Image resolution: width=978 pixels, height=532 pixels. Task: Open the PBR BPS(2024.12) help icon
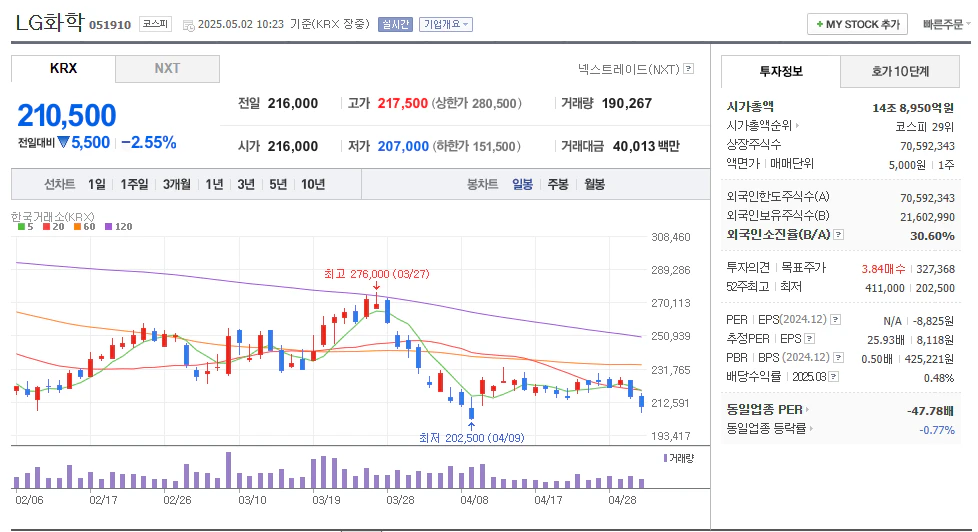click(838, 357)
